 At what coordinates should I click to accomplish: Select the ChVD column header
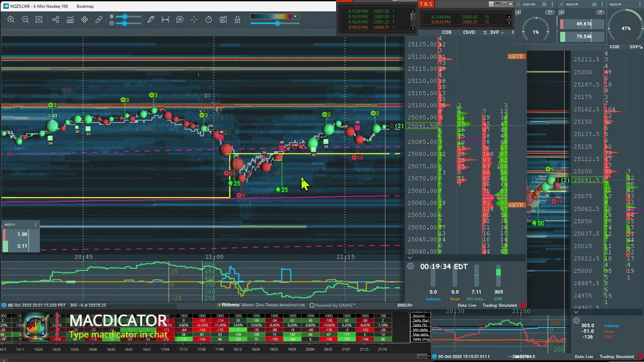469,32
